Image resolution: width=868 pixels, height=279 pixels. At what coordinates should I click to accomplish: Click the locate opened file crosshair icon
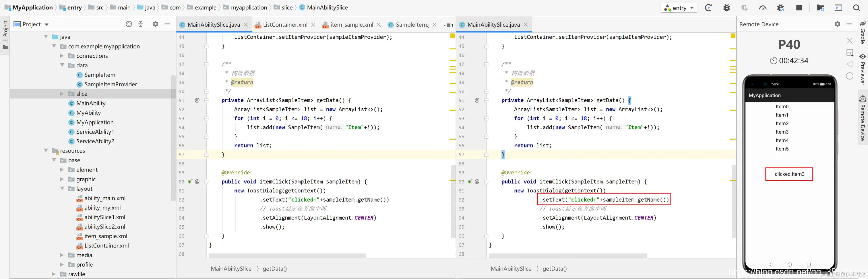pos(129,24)
